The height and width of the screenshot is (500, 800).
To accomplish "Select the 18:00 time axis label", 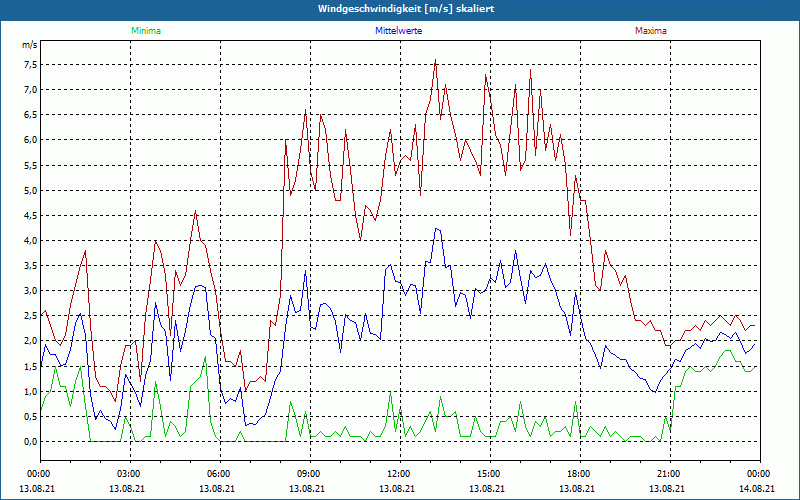I will [579, 474].
